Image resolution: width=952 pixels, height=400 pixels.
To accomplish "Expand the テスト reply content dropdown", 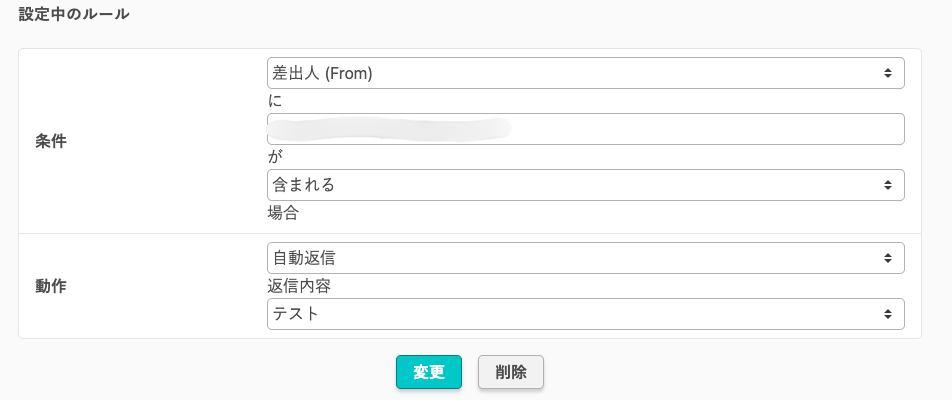I will tap(585, 314).
